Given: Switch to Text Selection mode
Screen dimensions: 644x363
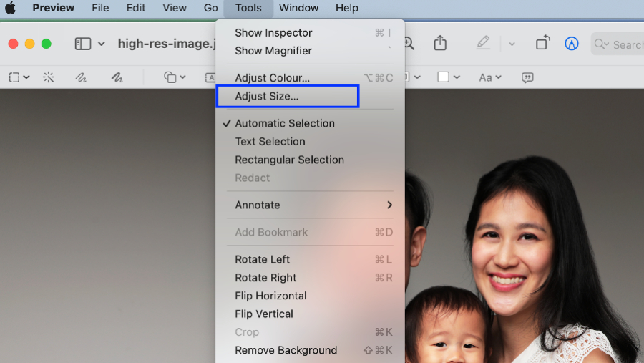Looking at the screenshot, I should click(x=270, y=142).
